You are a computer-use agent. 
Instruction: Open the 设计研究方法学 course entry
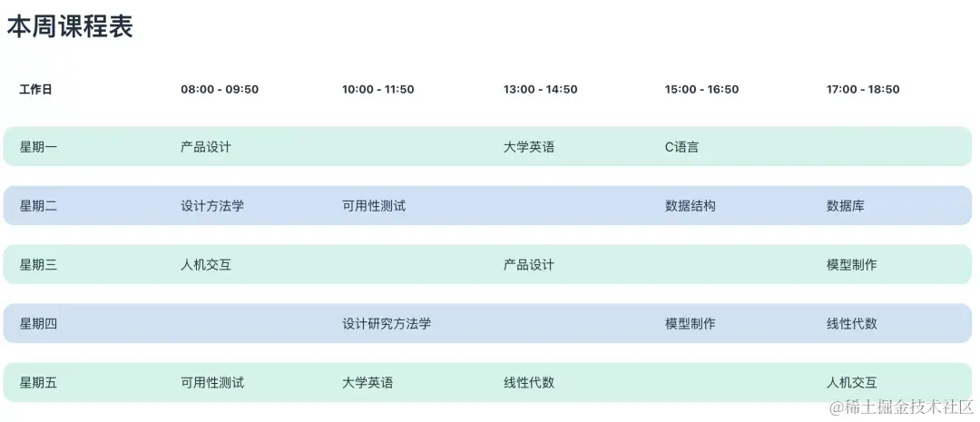coord(387,323)
